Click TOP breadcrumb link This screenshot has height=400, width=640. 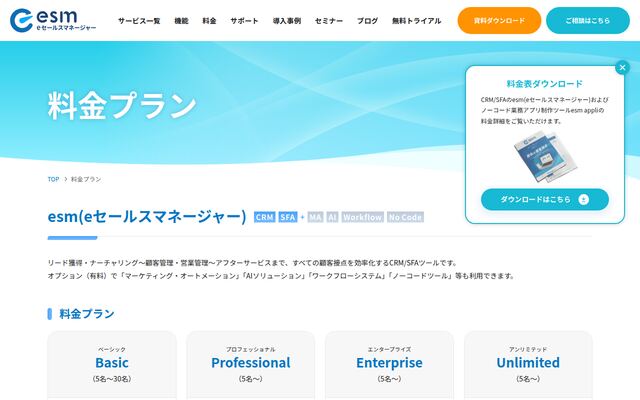53,179
